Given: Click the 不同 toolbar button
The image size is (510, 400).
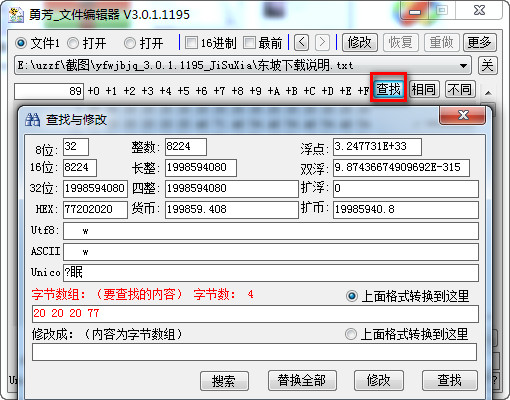Looking at the screenshot, I should coord(459,89).
